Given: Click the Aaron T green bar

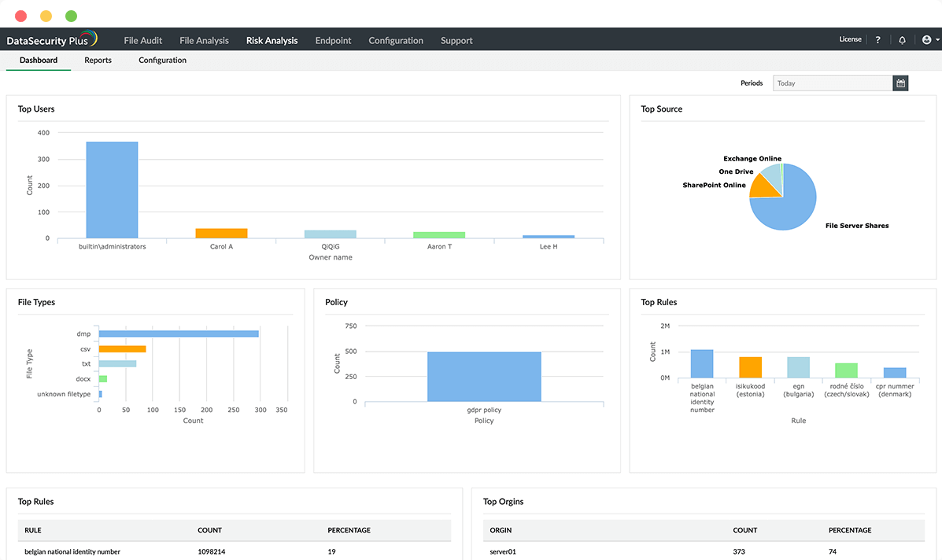Looking at the screenshot, I should [439, 234].
